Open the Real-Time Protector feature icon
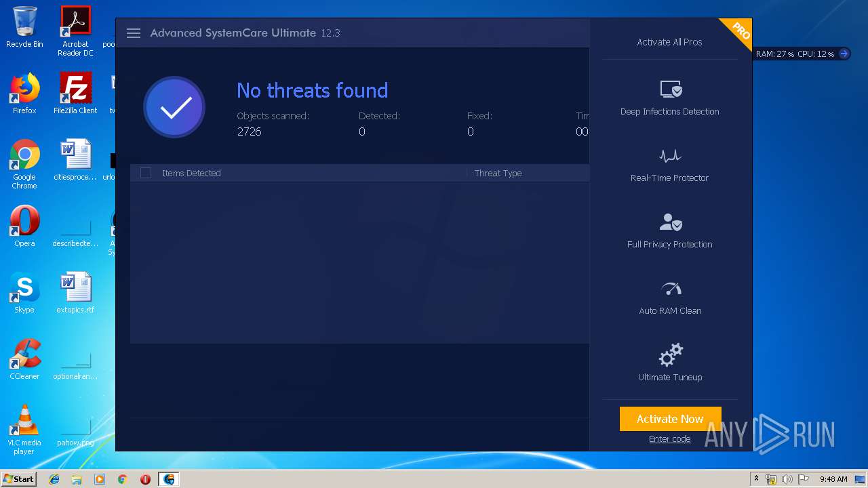This screenshot has height=488, width=868. [670, 156]
